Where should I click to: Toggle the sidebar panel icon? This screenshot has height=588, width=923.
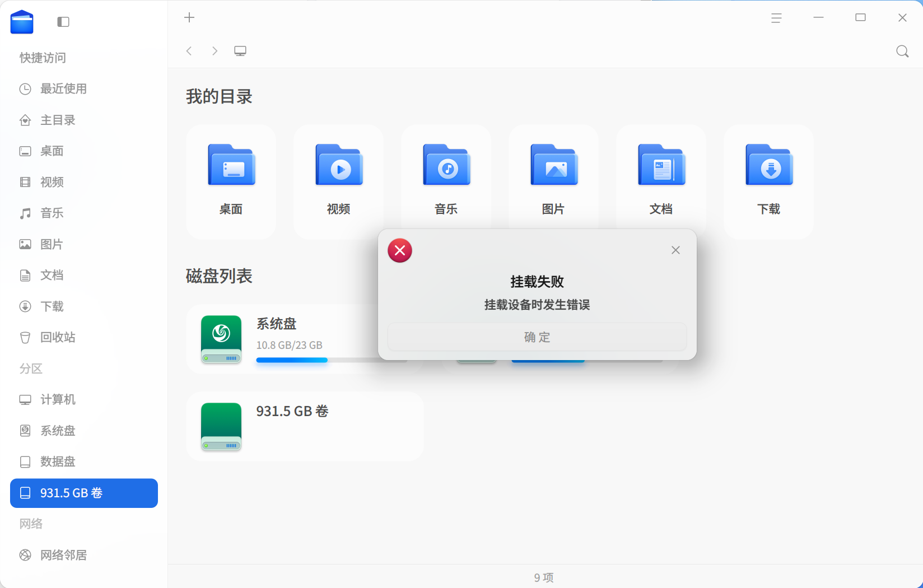click(63, 22)
